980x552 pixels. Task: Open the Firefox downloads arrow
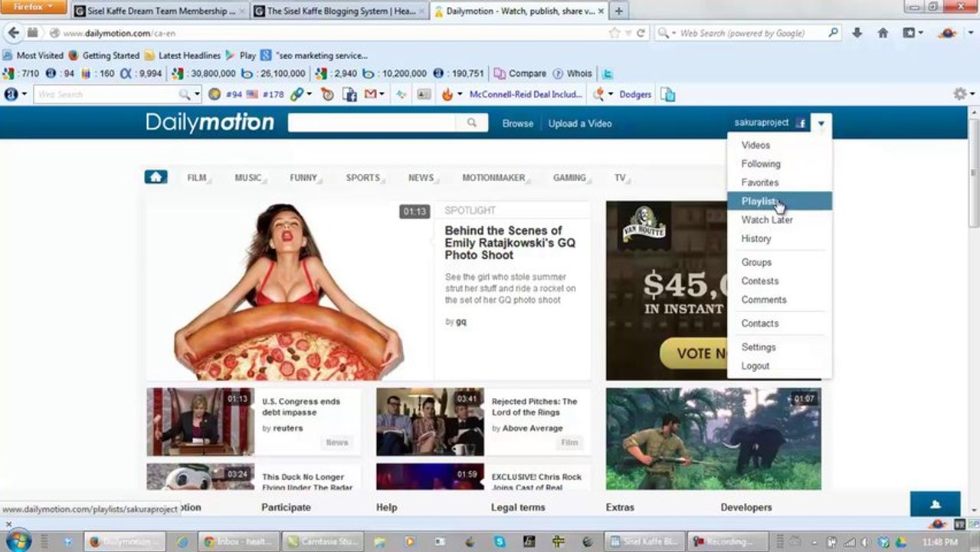[x=857, y=33]
